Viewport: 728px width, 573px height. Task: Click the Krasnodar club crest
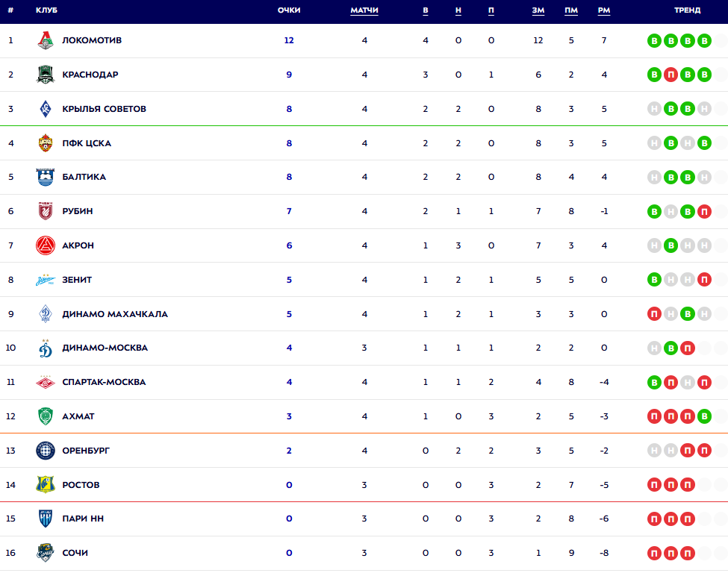click(46, 75)
